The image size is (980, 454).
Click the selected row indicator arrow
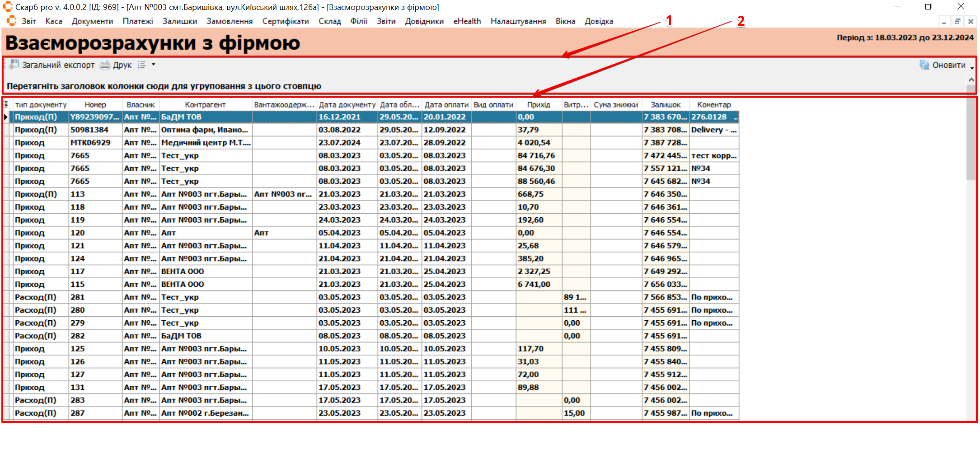[6, 117]
